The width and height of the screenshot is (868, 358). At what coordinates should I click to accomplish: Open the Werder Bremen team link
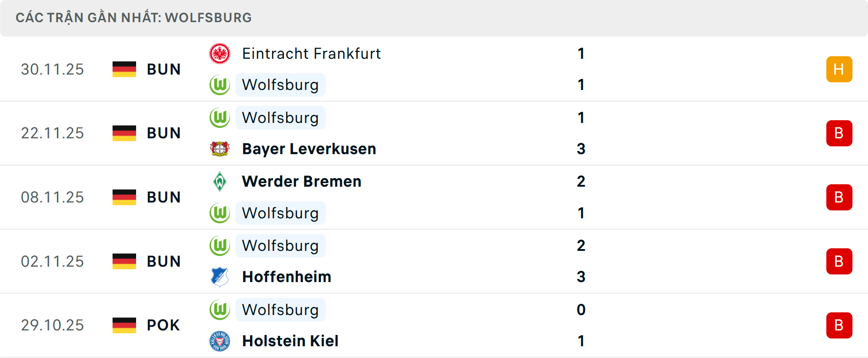(302, 182)
